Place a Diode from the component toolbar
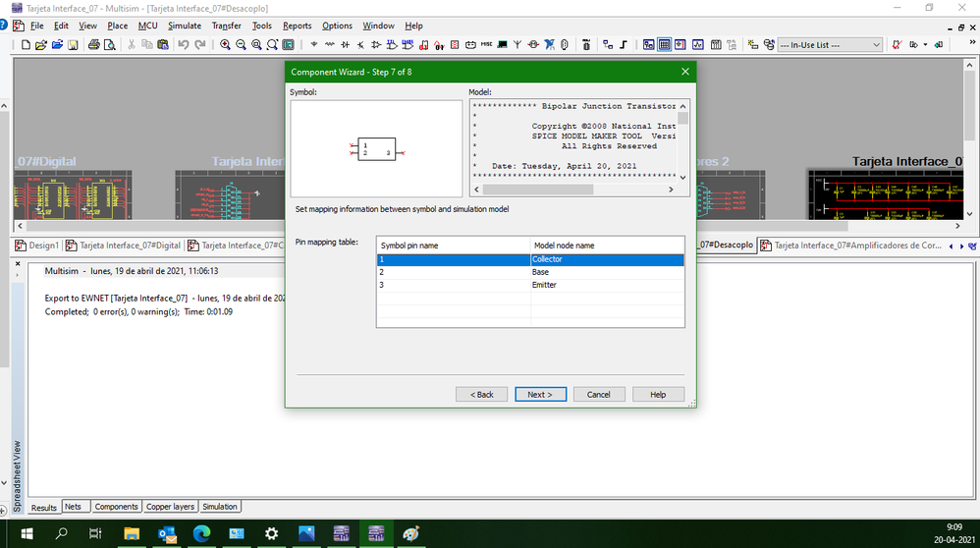The width and height of the screenshot is (980, 548). pyautogui.click(x=345, y=45)
